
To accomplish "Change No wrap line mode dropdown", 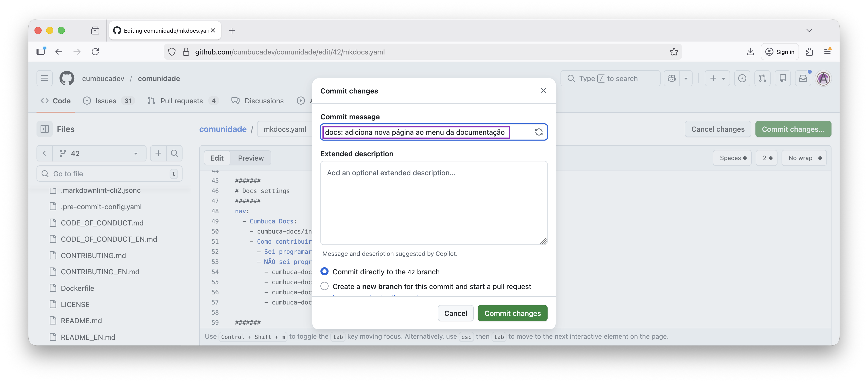I will (x=804, y=158).
